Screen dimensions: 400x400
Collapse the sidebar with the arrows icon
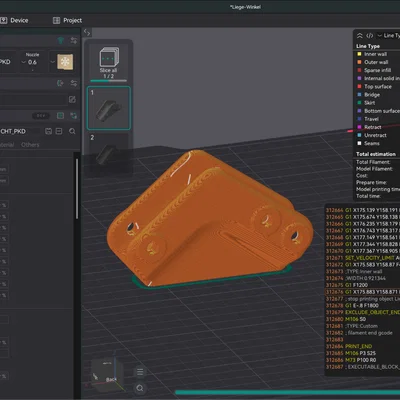(87, 32)
